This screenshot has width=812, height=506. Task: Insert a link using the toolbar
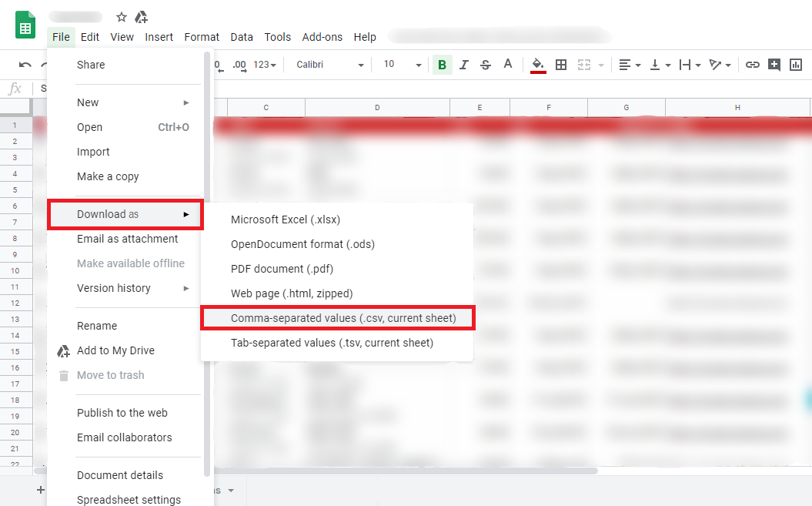753,65
